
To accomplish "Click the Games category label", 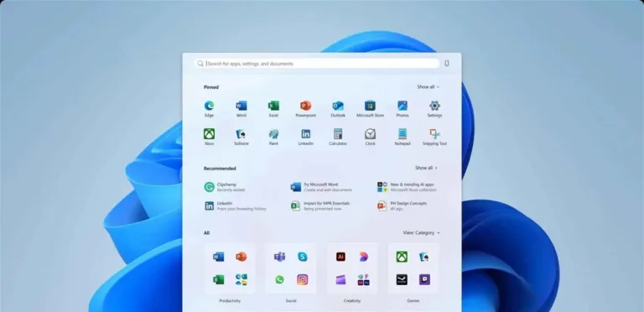I will click(413, 301).
